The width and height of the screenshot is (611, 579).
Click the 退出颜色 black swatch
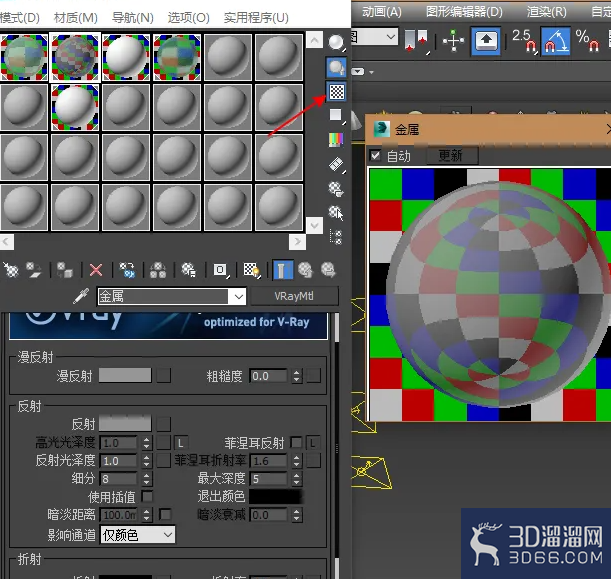tap(276, 496)
